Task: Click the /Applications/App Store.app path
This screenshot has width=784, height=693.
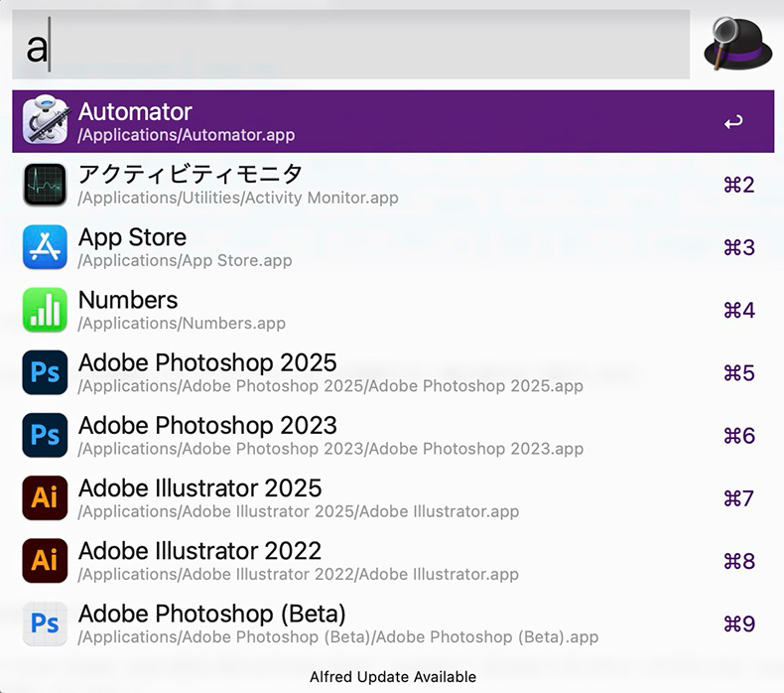Action: (185, 261)
